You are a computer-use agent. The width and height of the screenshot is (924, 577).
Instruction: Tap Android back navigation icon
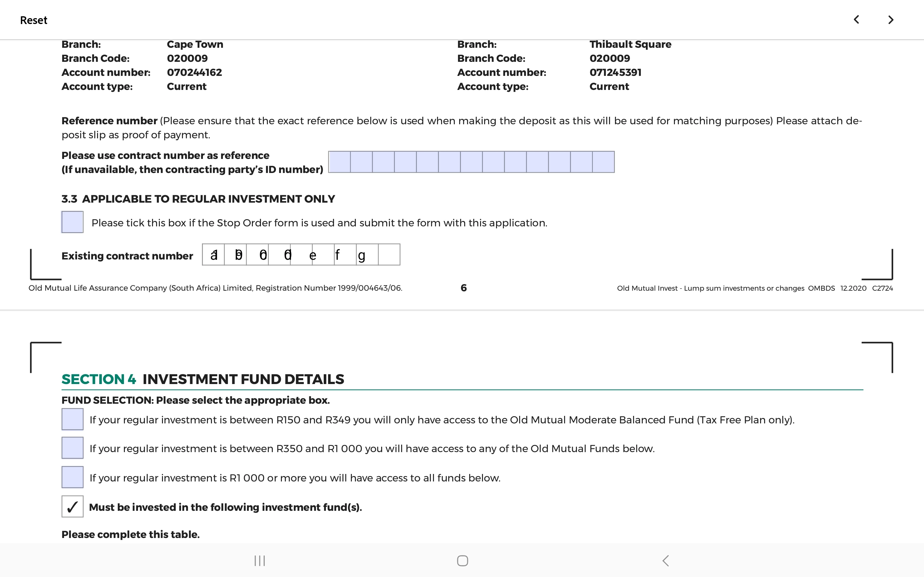(x=666, y=560)
